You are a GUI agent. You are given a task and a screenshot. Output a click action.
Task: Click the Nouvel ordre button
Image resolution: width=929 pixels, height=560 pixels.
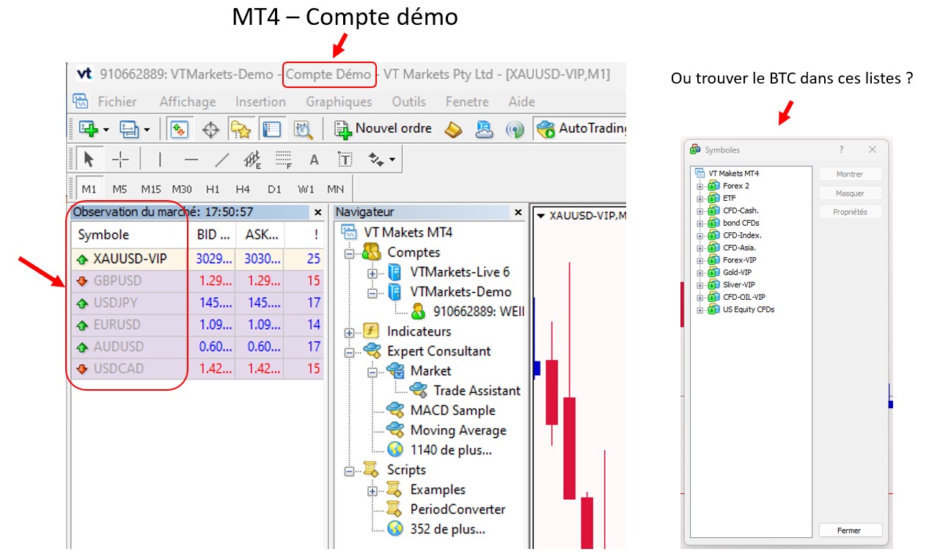click(383, 129)
